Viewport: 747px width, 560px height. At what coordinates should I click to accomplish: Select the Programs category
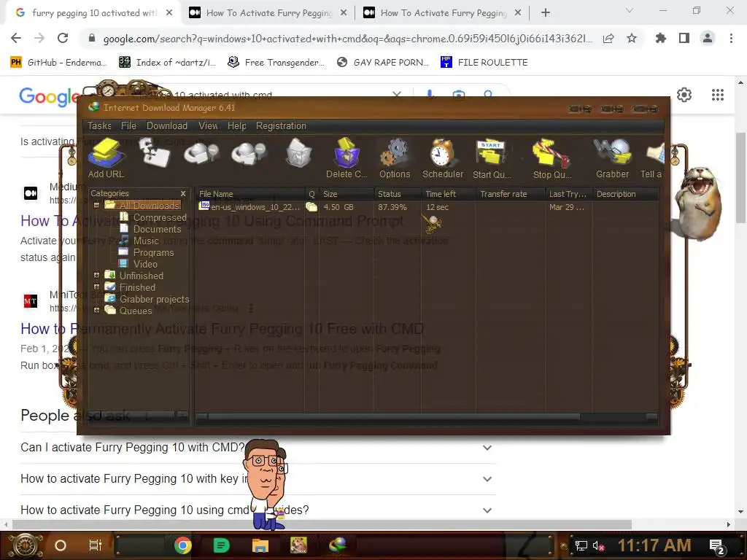147,252
